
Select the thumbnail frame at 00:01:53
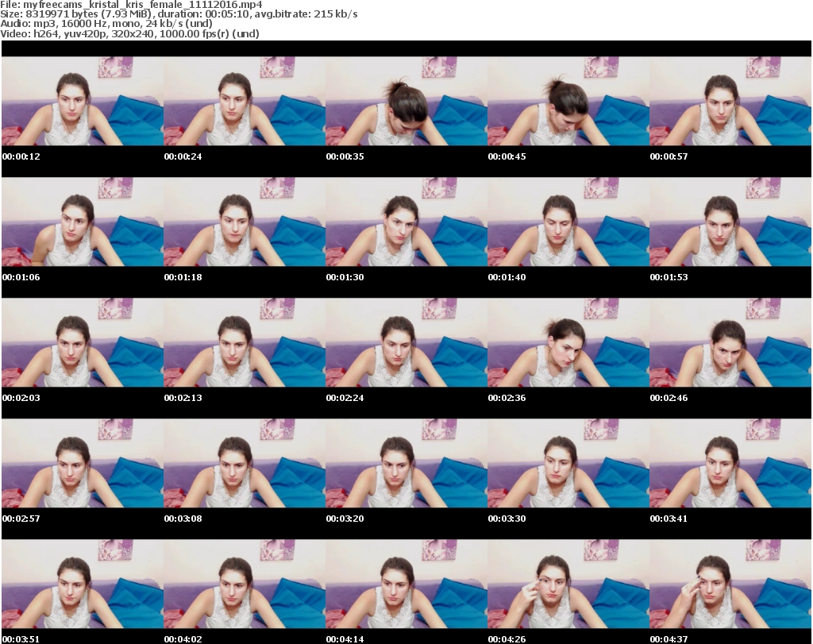coord(730,222)
